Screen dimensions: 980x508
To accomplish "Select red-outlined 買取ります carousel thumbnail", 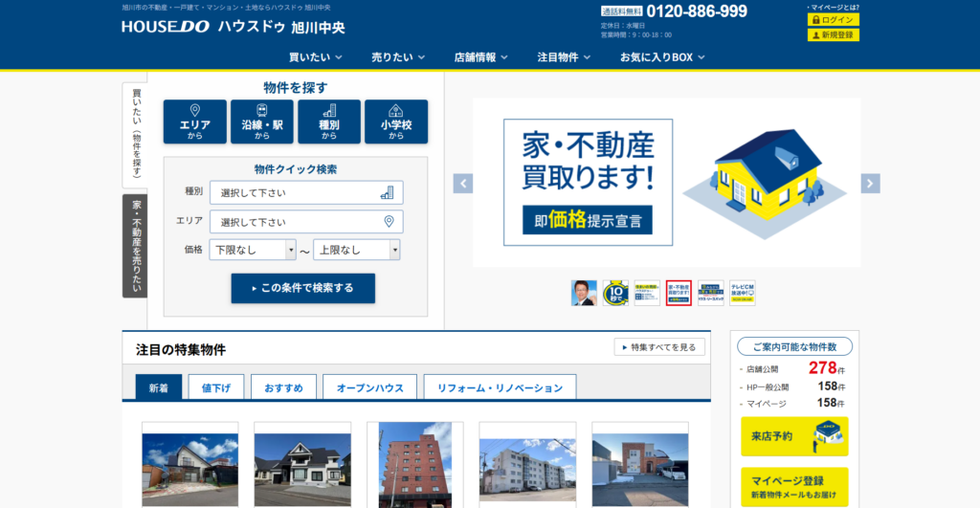I will point(679,293).
